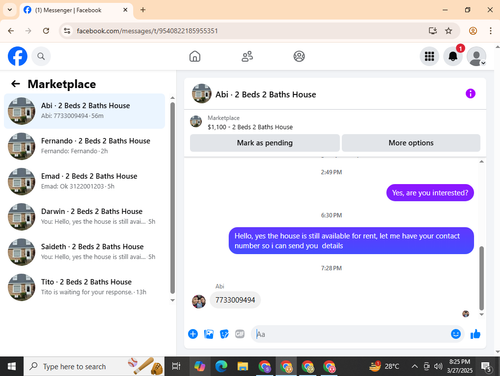The image size is (500, 376).
Task: Open Saideth's conversation
Action: tap(84, 252)
